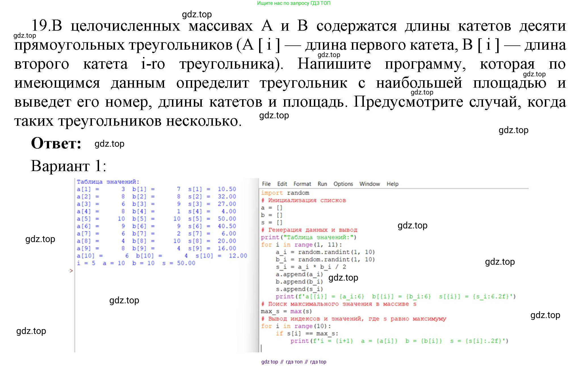Click the 'Ответ:' heading
Viewport: 588px width, 366px height.
(x=56, y=143)
